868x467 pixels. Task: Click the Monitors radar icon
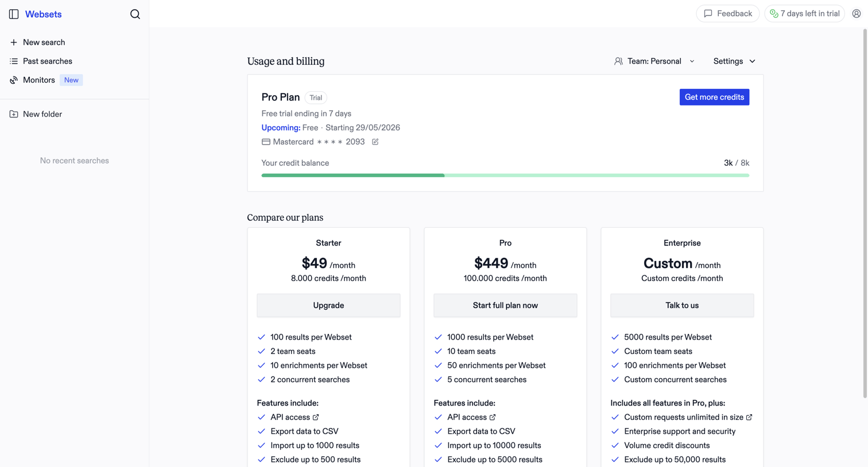tap(14, 80)
